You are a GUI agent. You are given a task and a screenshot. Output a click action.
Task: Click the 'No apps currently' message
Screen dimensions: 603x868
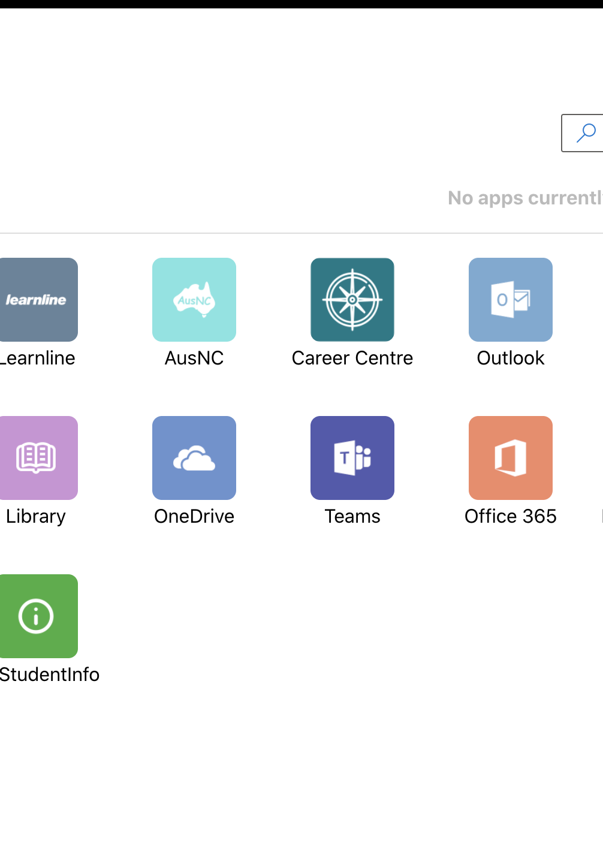tap(525, 198)
